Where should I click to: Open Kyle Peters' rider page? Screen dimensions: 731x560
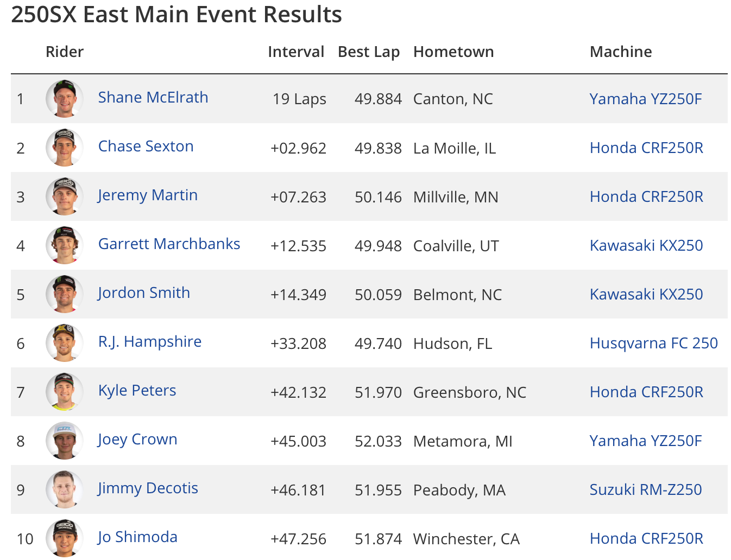[137, 391]
